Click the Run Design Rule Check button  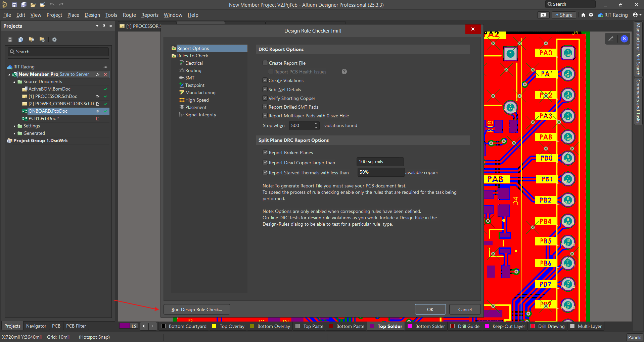pyautogui.click(x=197, y=309)
